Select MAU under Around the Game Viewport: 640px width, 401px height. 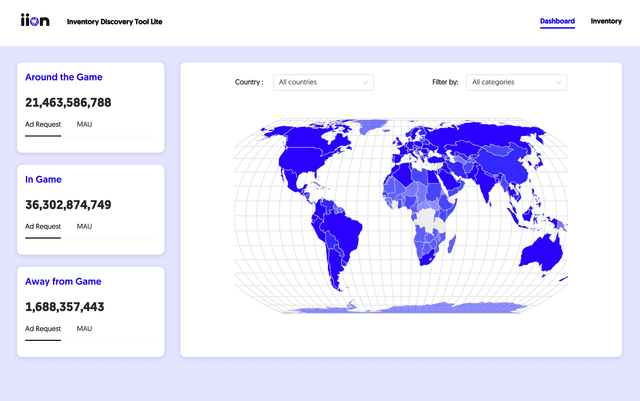[84, 124]
